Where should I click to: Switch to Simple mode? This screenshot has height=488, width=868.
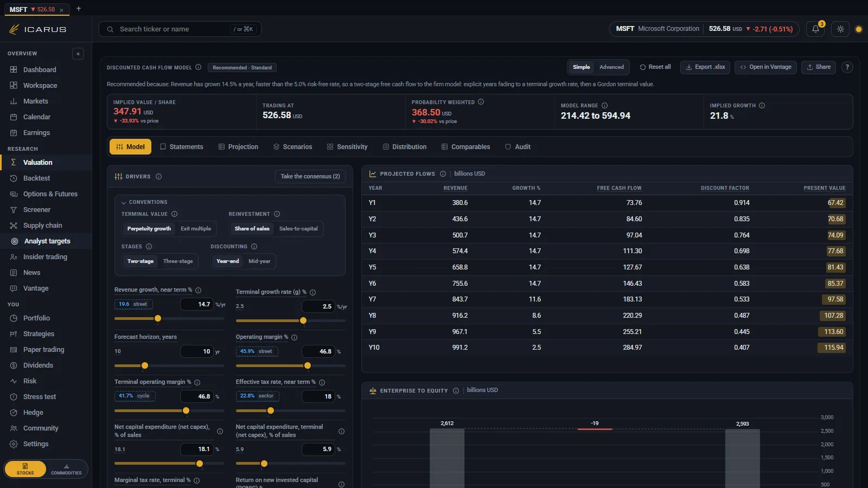pos(581,67)
